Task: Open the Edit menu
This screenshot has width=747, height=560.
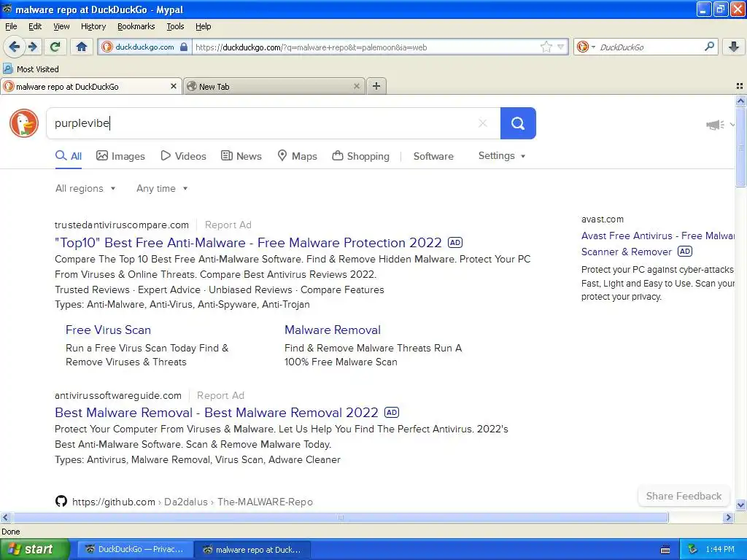Action: 35,26
